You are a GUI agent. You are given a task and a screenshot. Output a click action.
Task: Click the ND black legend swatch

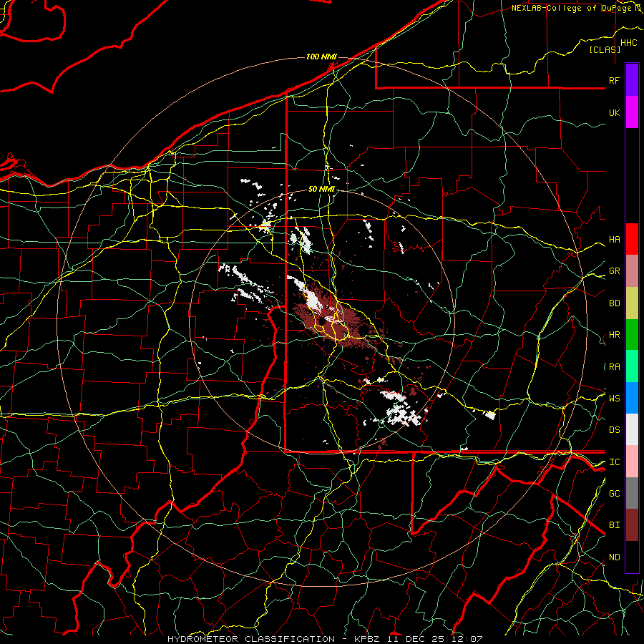tap(632, 557)
